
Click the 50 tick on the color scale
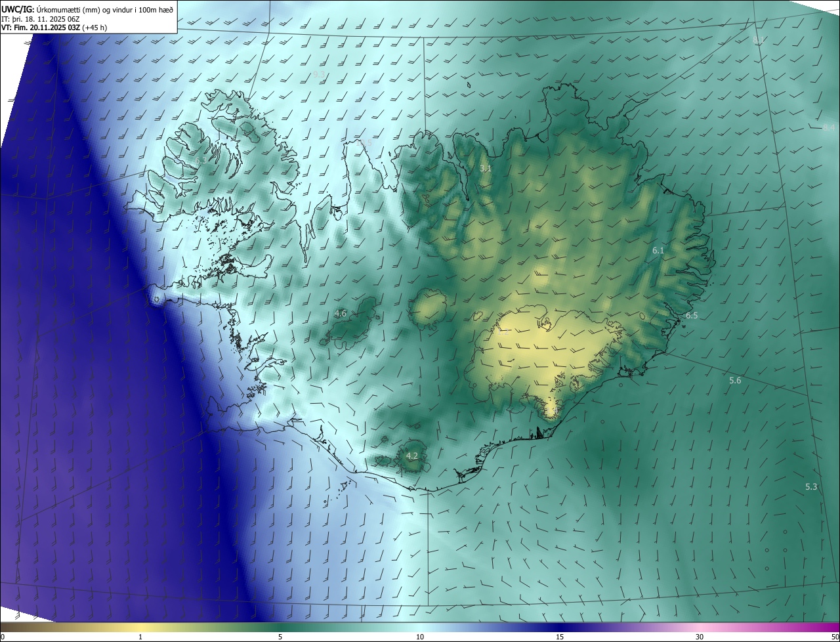(x=835, y=637)
